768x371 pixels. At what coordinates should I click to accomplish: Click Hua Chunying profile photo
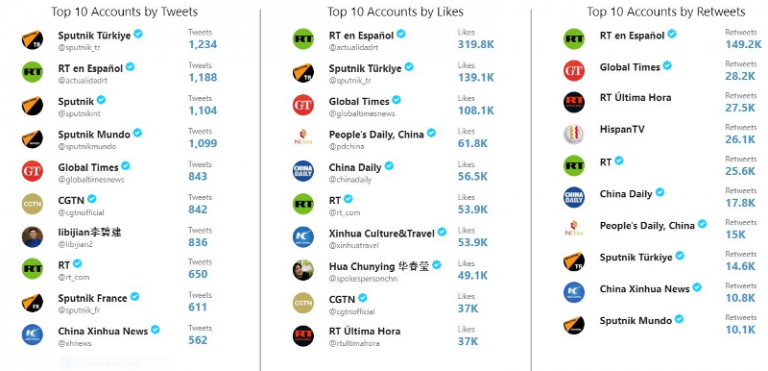point(303,270)
